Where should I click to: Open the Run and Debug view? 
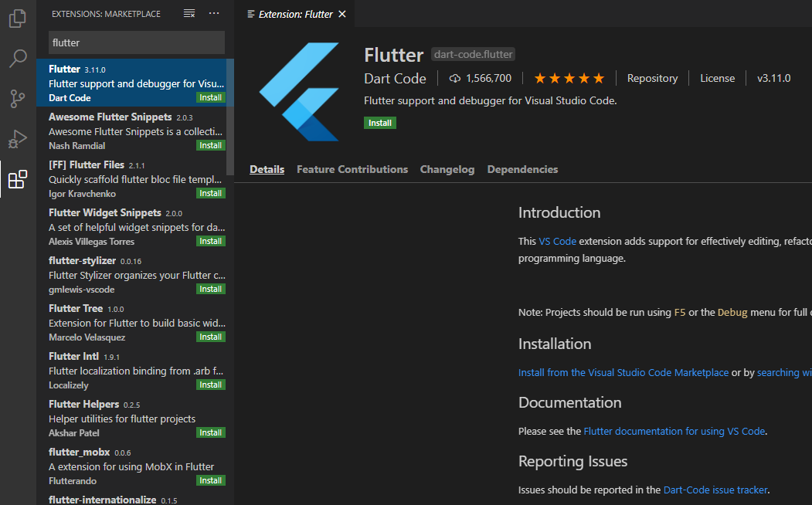point(18,139)
